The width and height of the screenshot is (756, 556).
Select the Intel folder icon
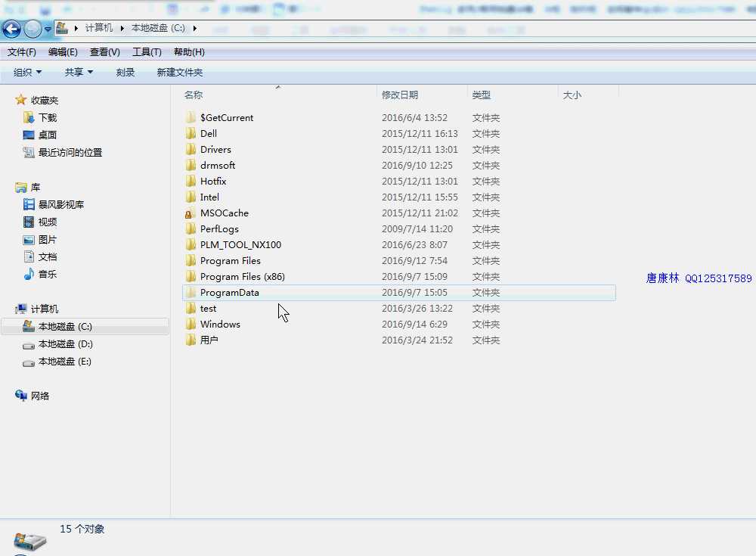click(x=191, y=197)
